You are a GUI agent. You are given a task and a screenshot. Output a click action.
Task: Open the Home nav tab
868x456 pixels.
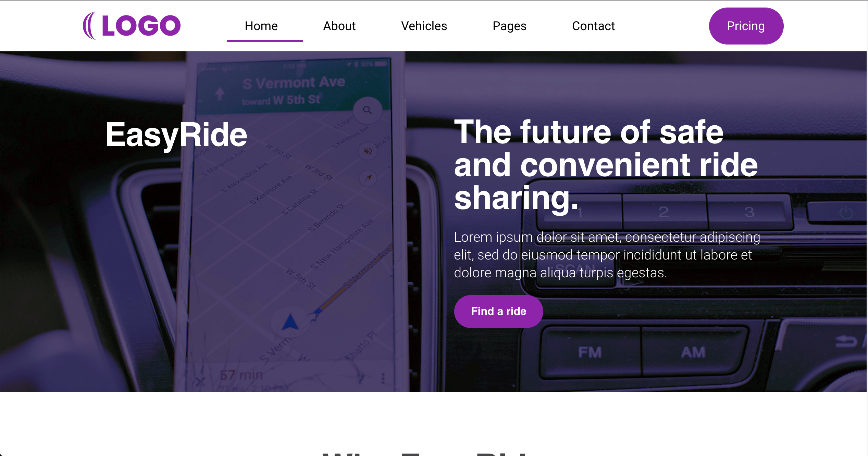[x=261, y=26]
